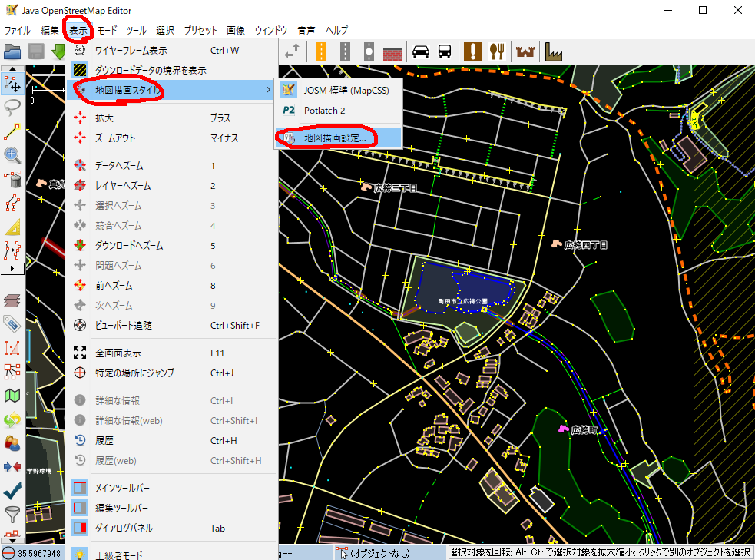Choose 特定の場所にジャンプ from the menu

tap(134, 373)
